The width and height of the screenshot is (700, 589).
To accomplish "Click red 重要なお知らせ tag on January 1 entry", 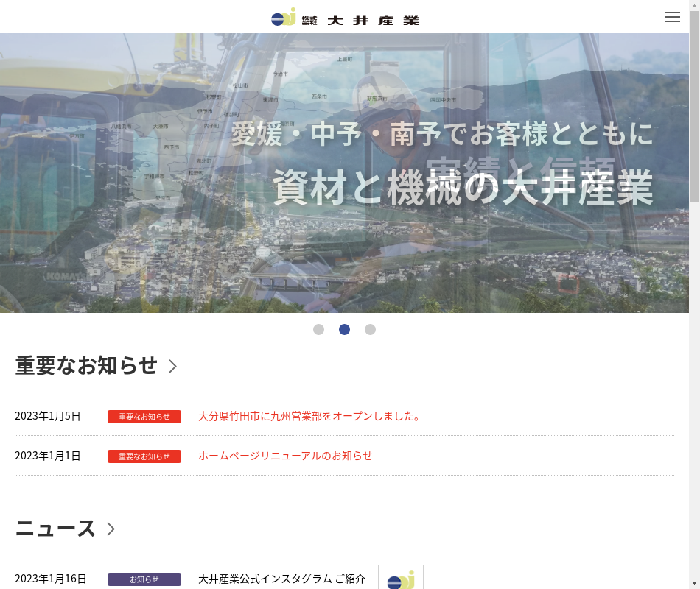I will (x=144, y=456).
